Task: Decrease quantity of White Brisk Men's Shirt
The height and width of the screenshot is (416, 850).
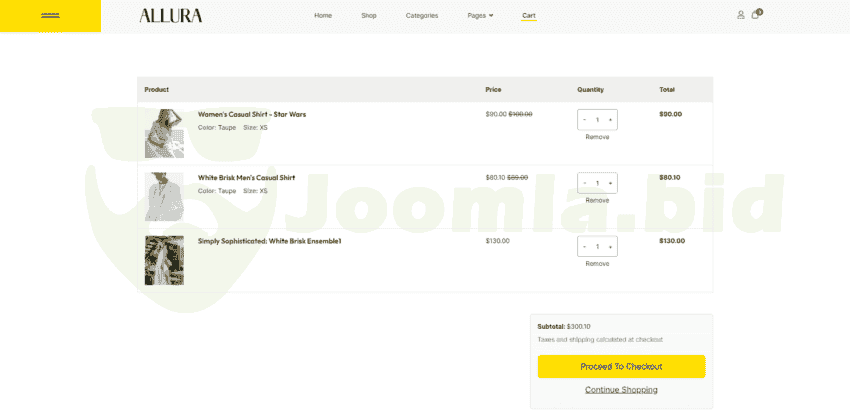Action: pyautogui.click(x=585, y=183)
